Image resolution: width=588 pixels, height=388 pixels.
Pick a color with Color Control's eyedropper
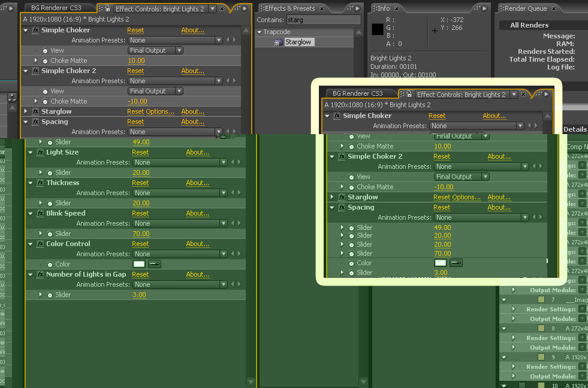[155, 264]
